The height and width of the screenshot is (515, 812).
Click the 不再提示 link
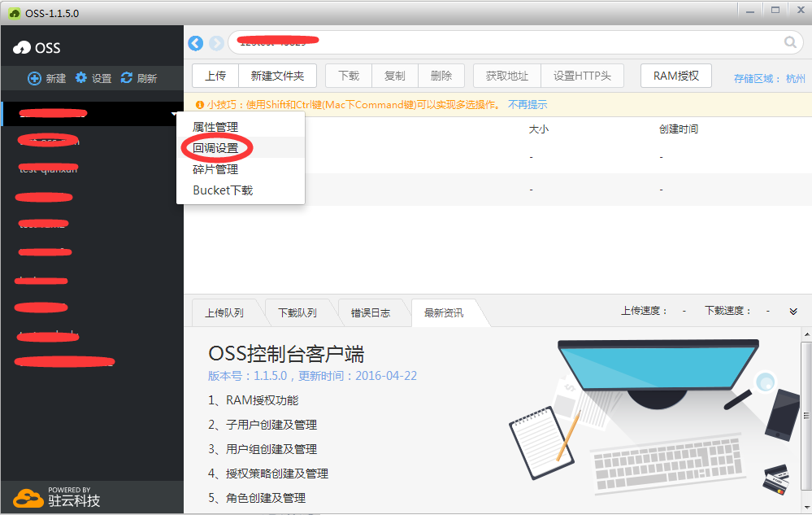[528, 105]
